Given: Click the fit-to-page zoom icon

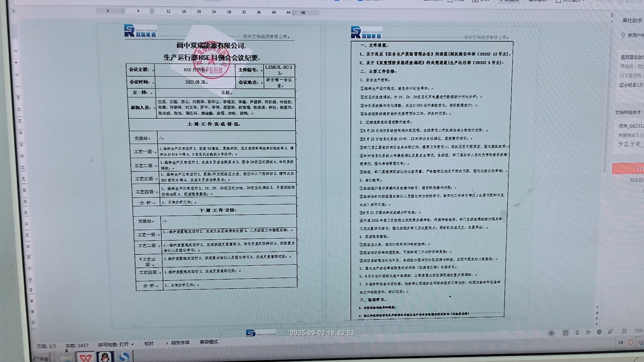Looking at the screenshot, I should (624, 331).
